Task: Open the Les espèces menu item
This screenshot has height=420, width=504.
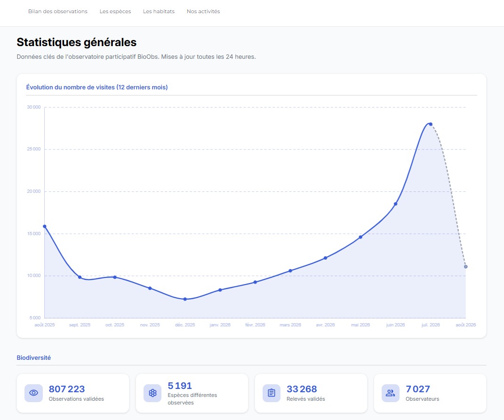Action: point(115,11)
